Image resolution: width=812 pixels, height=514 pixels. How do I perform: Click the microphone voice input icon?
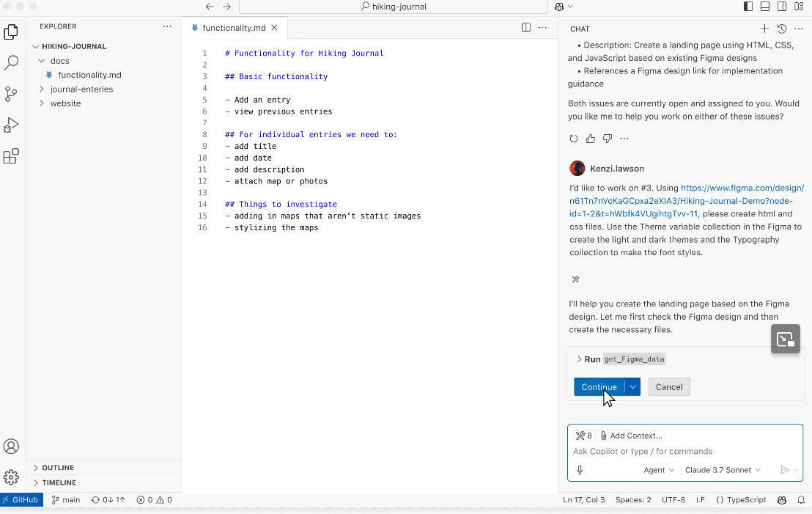580,470
